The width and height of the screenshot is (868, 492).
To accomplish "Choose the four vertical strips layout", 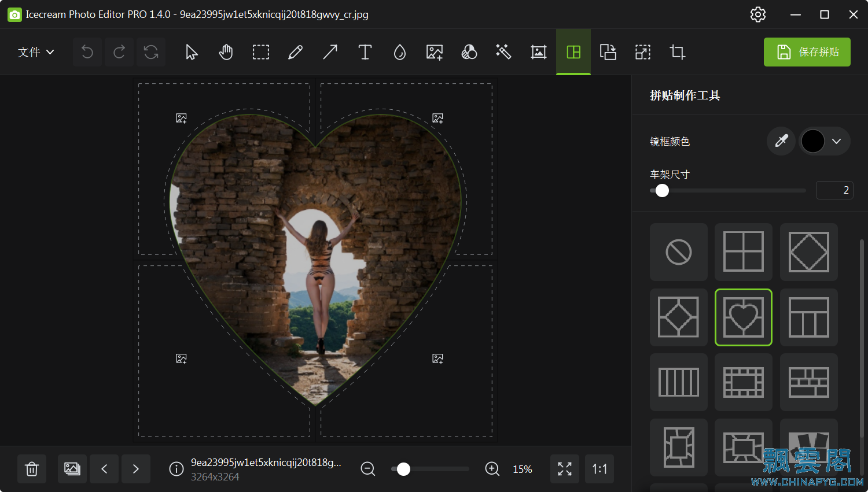I will point(679,382).
